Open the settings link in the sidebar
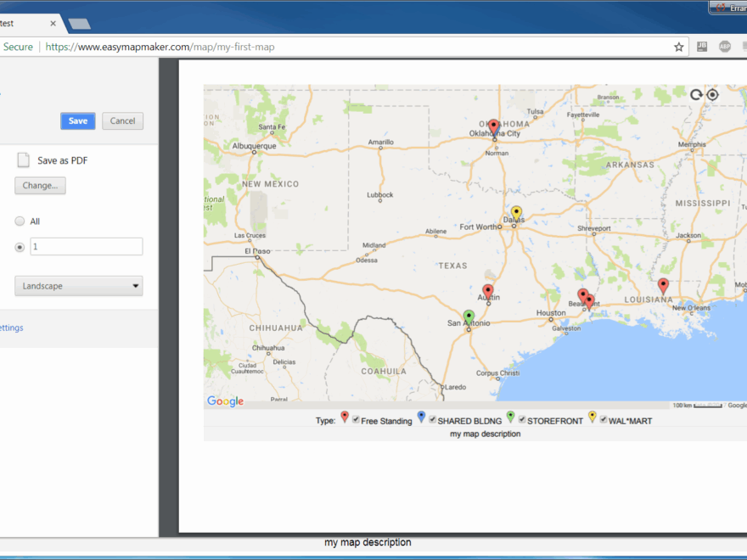Screen dimensions: 747x560 coord(10,328)
